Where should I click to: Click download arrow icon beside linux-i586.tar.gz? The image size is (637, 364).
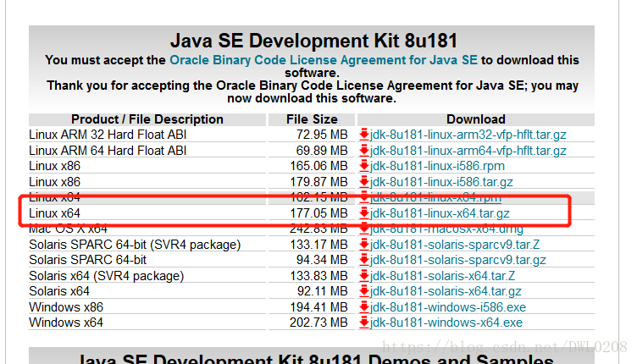tap(364, 181)
